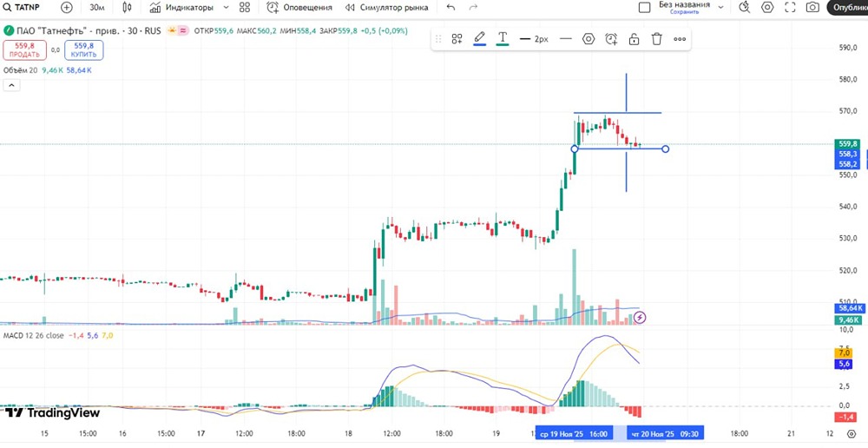868x448 pixels.
Task: Open drawing templates icon in floating toolbar
Action: tap(457, 39)
